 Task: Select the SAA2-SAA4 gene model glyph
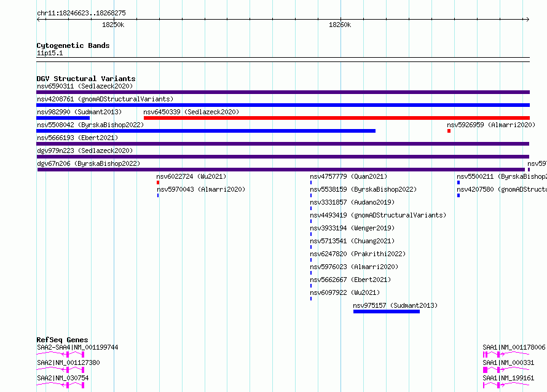(60, 355)
